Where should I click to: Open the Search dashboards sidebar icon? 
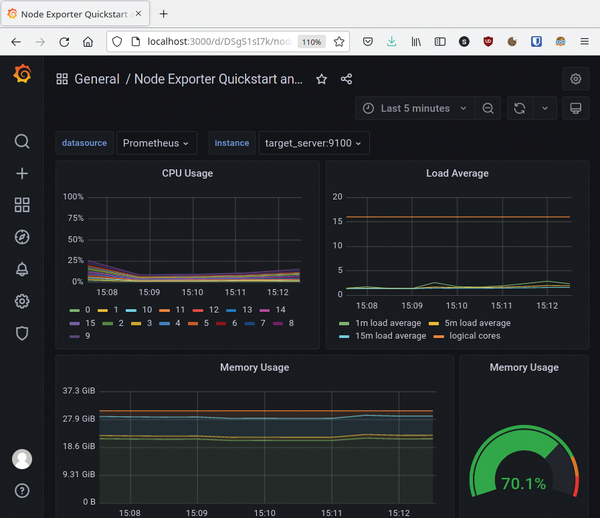tap(22, 141)
